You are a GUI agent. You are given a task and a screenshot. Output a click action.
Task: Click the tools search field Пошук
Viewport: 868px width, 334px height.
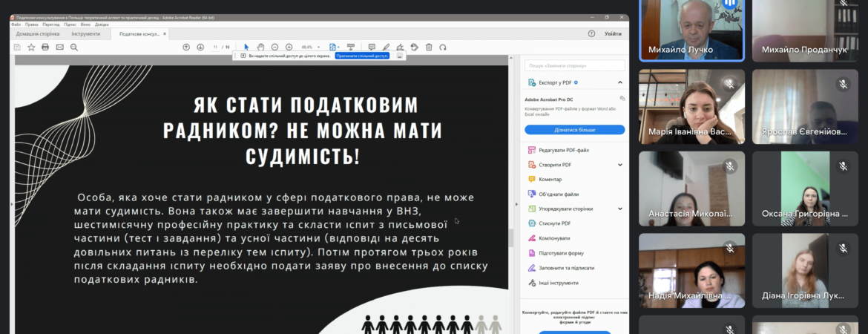(575, 65)
